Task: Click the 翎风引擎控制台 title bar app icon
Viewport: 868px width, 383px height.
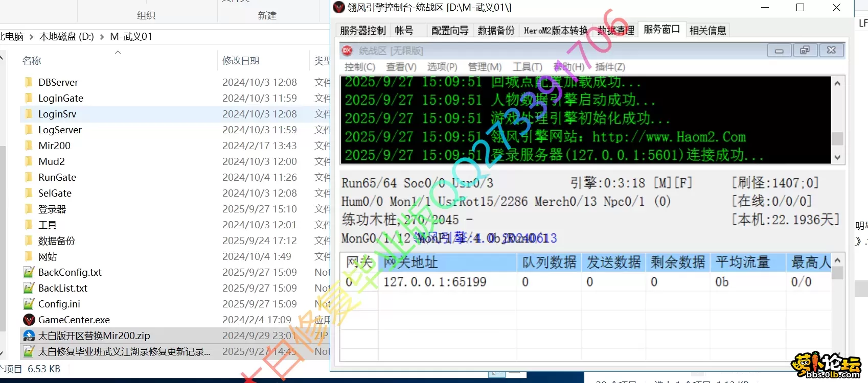Action: point(339,8)
